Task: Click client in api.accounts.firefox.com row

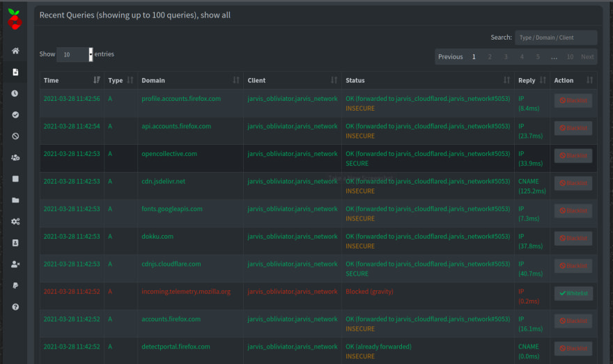Action: [x=293, y=127]
